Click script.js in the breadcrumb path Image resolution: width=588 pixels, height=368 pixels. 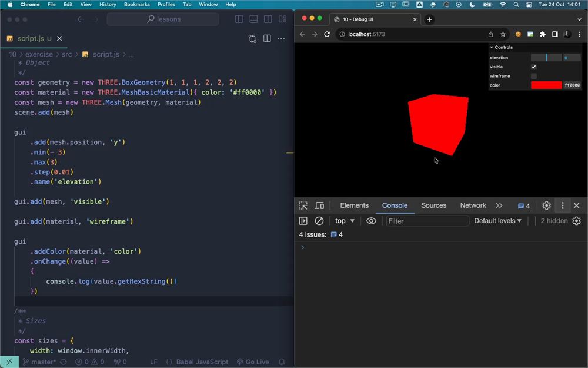pos(106,54)
